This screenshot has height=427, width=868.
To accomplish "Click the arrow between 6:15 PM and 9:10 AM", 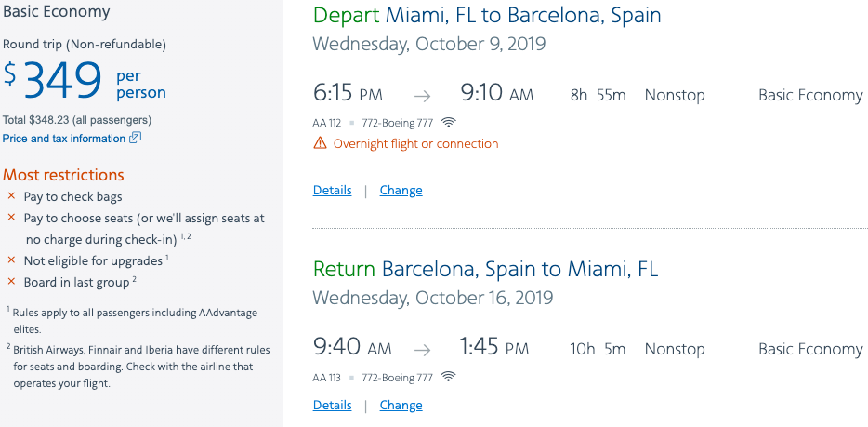I will [422, 96].
